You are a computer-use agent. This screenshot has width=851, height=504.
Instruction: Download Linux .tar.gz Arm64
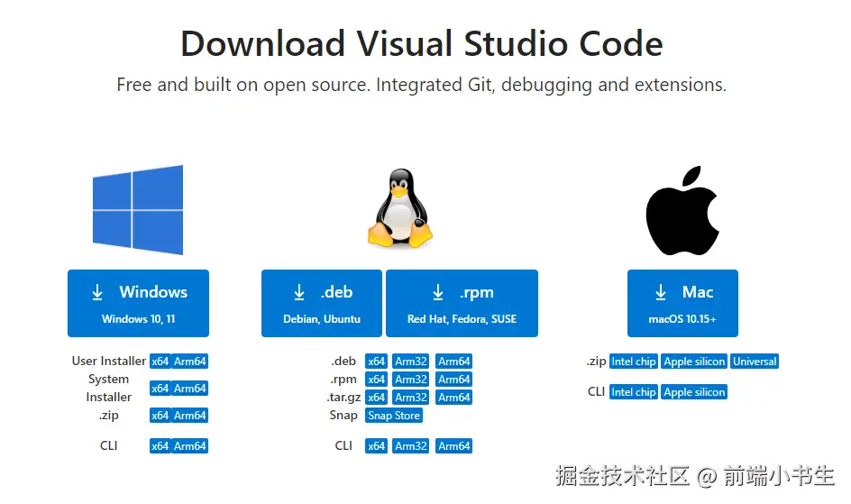click(453, 397)
